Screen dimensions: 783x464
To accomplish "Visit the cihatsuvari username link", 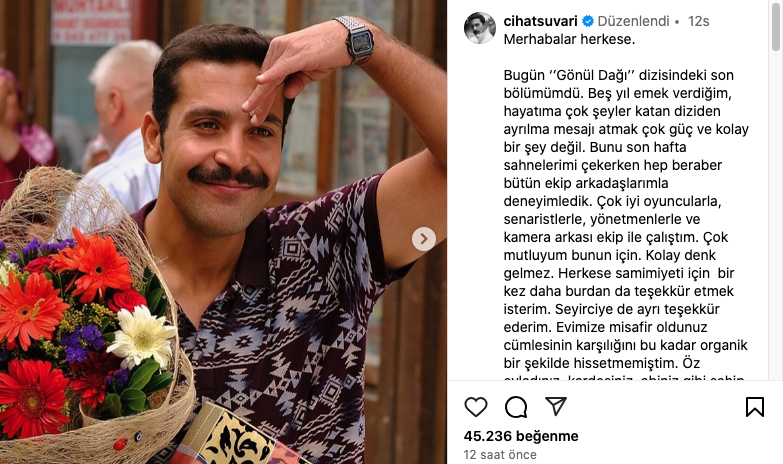I will (x=540, y=21).
